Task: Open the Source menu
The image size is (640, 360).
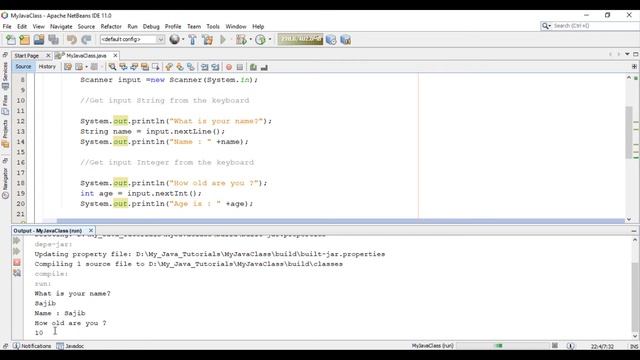Action: click(x=86, y=27)
